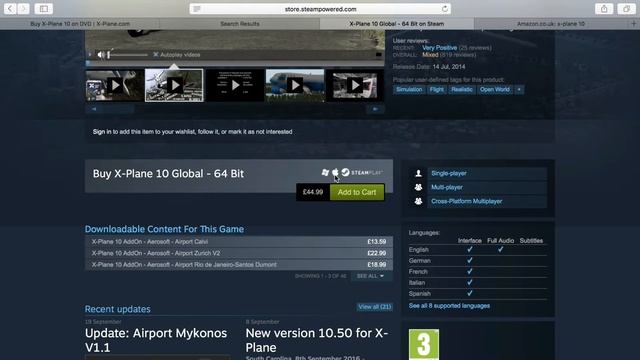Viewport: 640px width, 360px height.
Task: Play the blue airliner video thumbnail
Action: (295, 85)
